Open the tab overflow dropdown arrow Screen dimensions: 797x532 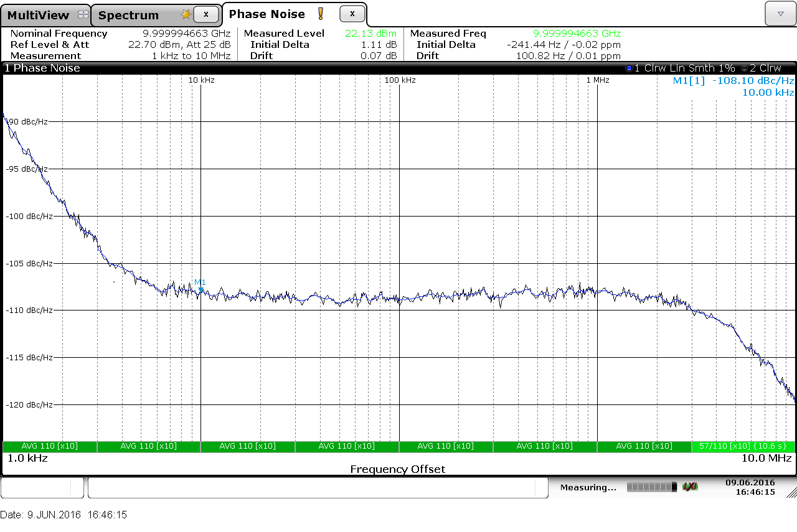(x=780, y=13)
